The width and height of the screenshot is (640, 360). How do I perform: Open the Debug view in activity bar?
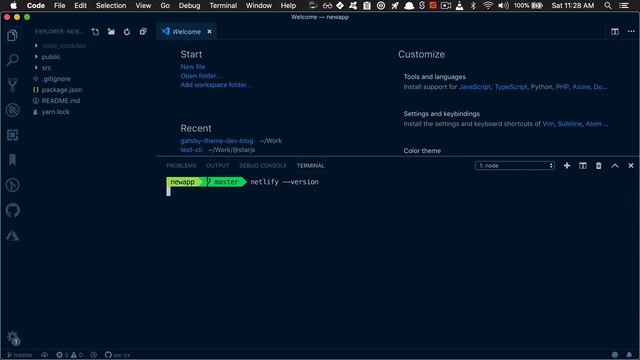[x=12, y=110]
